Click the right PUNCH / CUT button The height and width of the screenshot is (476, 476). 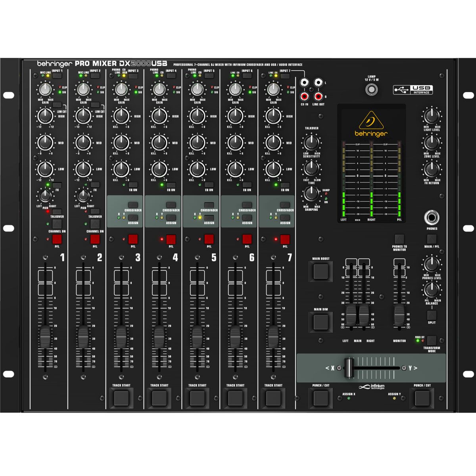422,398
